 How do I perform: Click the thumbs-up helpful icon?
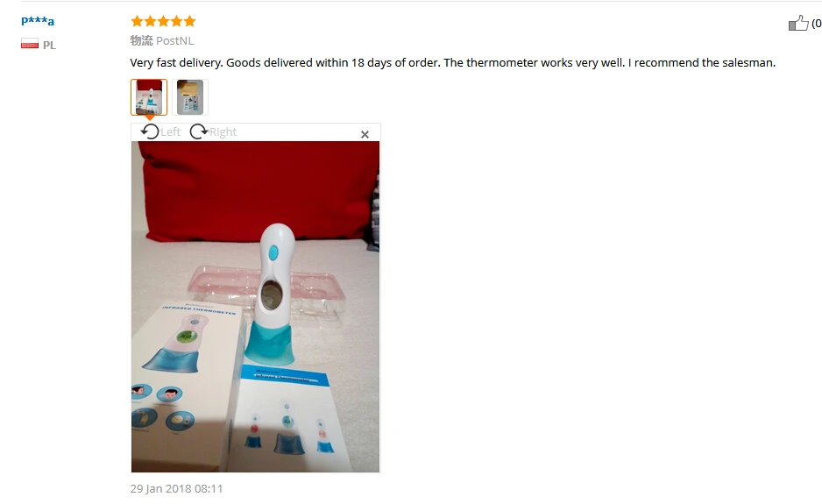click(x=798, y=23)
